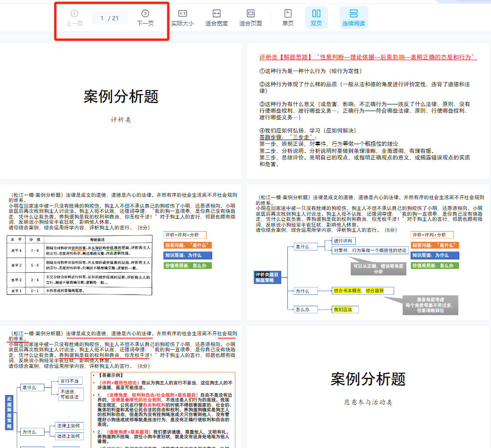Image resolution: width=491 pixels, height=448 pixels.
Task: Click the 进行评判 node in the mind map
Action: [344, 241]
